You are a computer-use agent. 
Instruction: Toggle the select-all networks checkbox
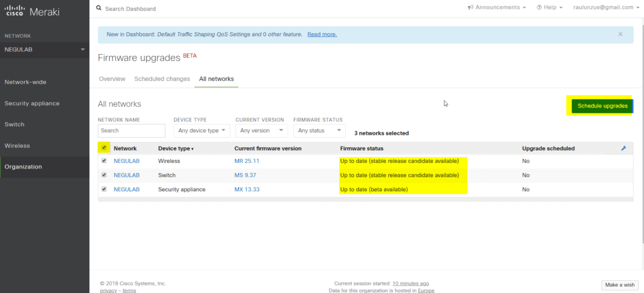click(x=104, y=148)
